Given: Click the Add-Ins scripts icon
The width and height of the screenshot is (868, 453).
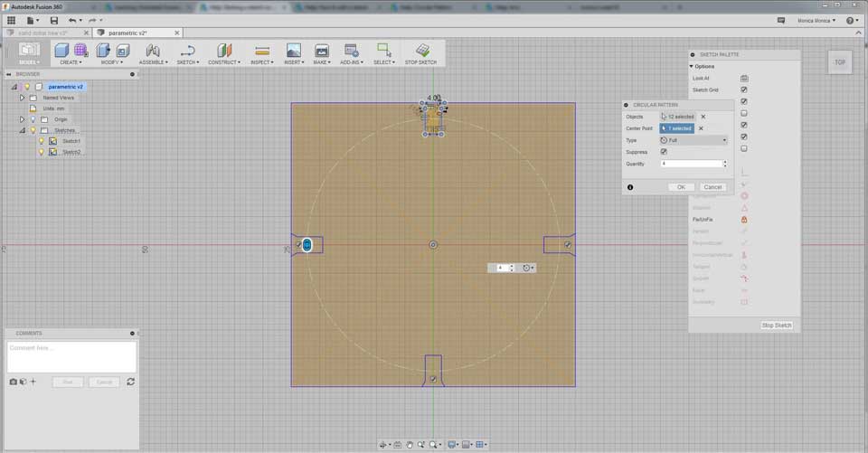Looking at the screenshot, I should pos(351,51).
